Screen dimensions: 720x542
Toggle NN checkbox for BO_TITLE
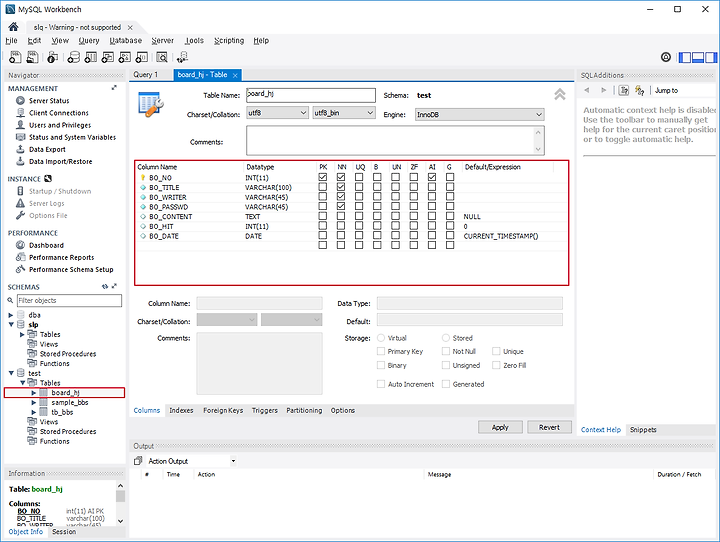click(341, 187)
